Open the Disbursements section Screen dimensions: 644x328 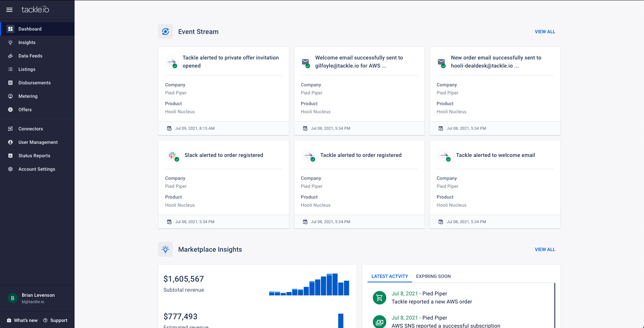[10, 83]
